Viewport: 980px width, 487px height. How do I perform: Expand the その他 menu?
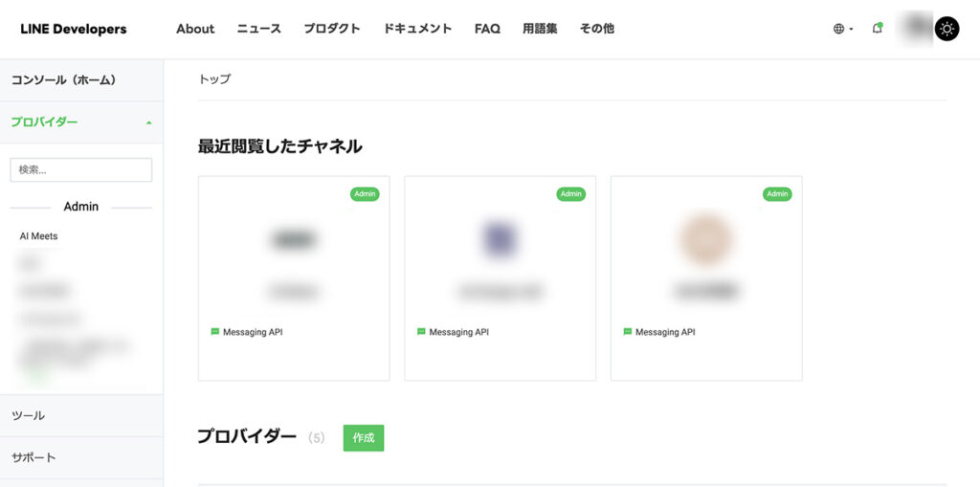pyautogui.click(x=597, y=29)
